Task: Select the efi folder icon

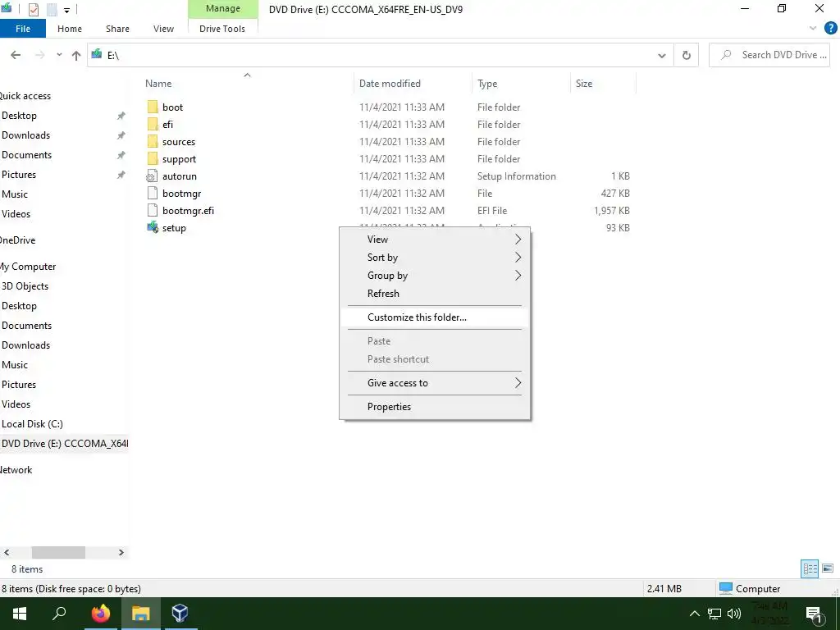Action: (x=153, y=125)
